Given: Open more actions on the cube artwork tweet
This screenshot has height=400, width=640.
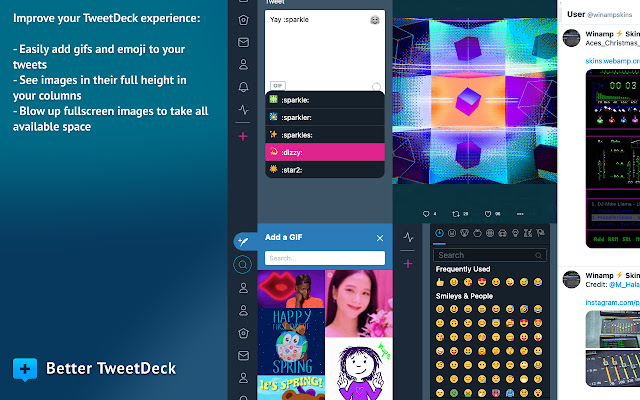Looking at the screenshot, I should point(520,214).
